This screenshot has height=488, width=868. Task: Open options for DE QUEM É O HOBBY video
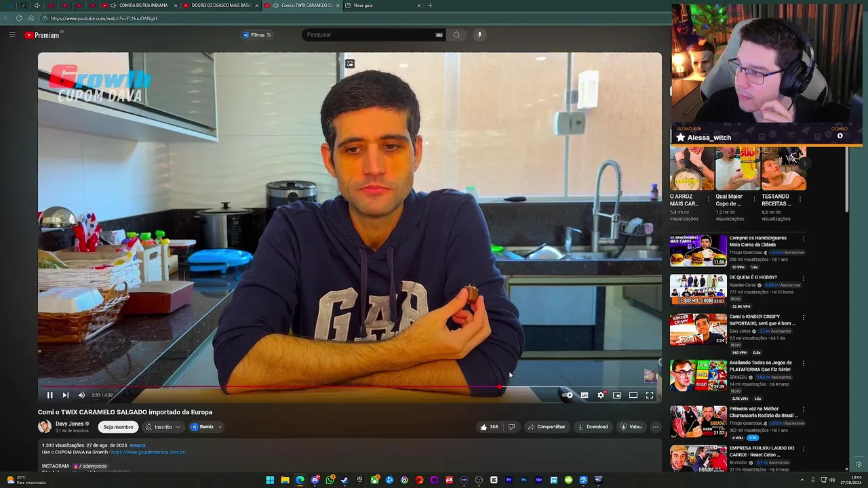pyautogui.click(x=804, y=278)
